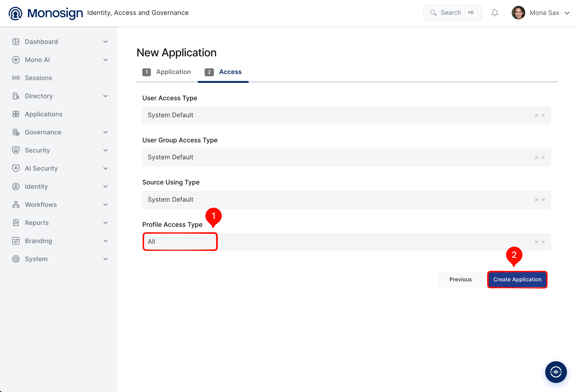Clear the User Access Type selection
576x392 pixels.
536,115
